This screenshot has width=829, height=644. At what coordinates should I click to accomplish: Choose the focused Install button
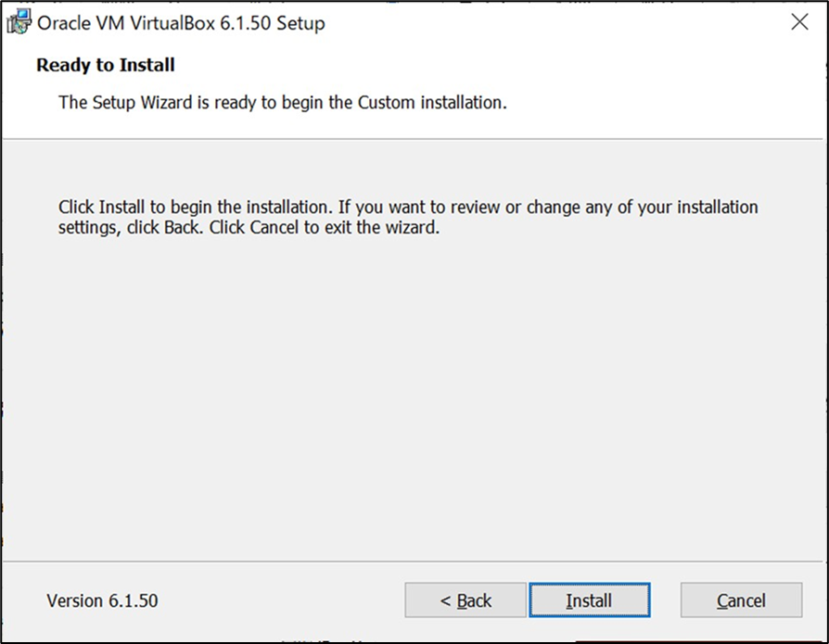[590, 600]
